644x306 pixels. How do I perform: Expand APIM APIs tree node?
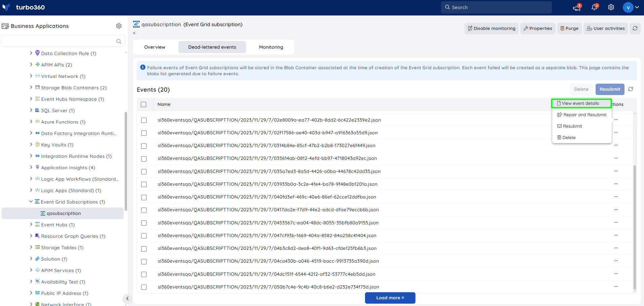(31, 64)
